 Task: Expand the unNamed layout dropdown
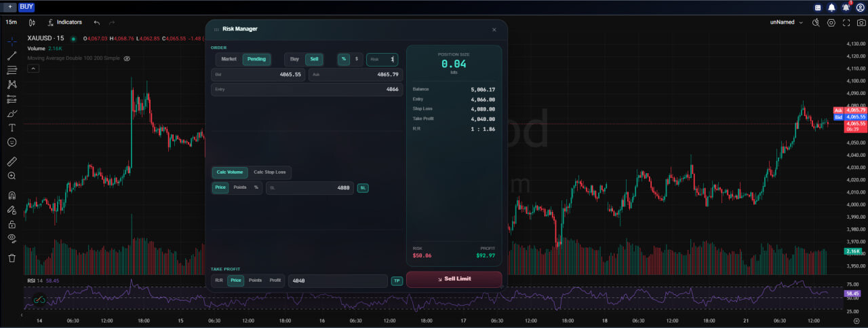pos(787,22)
